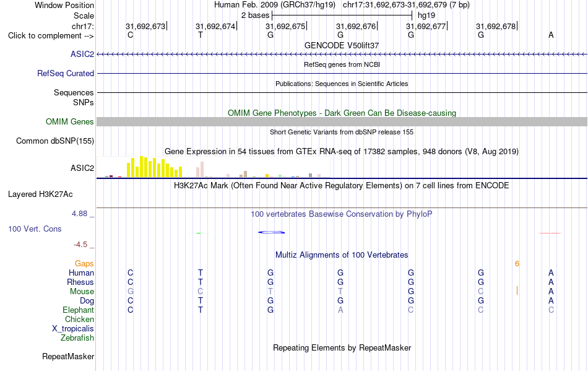Click the GTEx Gene Expression track title

[x=342, y=152]
